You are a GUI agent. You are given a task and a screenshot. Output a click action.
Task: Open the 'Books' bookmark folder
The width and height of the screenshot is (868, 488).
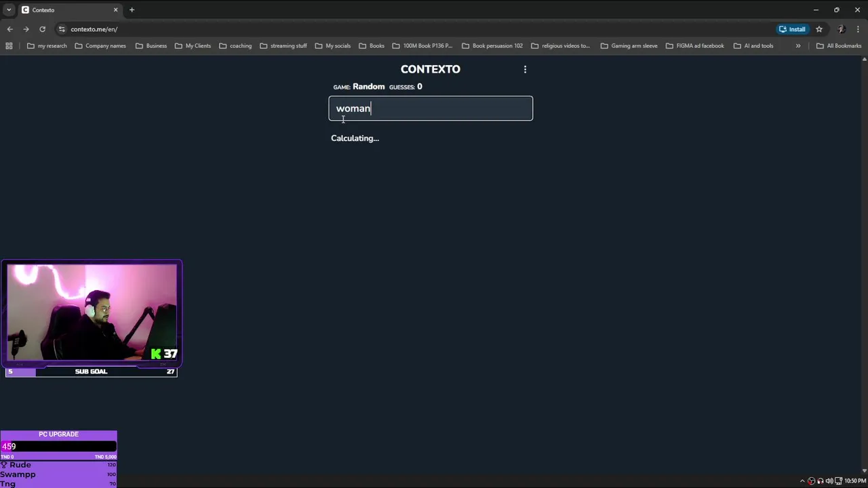(372, 45)
